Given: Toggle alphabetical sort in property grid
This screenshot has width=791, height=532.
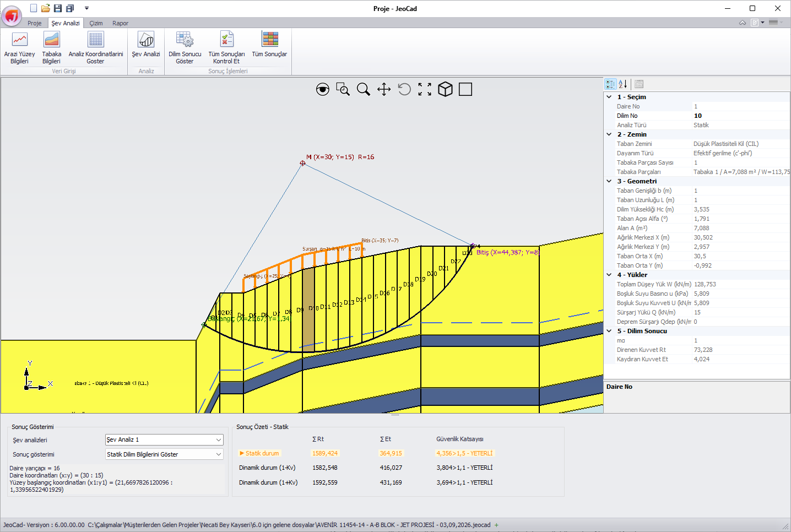Looking at the screenshot, I should coord(623,84).
